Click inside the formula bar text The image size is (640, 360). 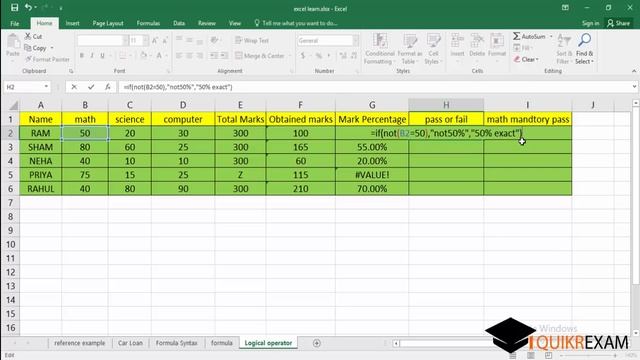tap(178, 87)
